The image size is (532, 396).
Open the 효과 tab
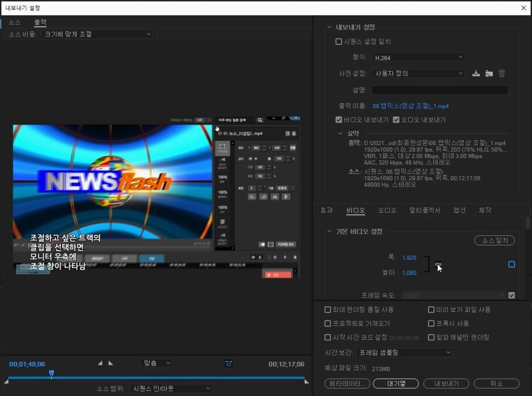327,210
